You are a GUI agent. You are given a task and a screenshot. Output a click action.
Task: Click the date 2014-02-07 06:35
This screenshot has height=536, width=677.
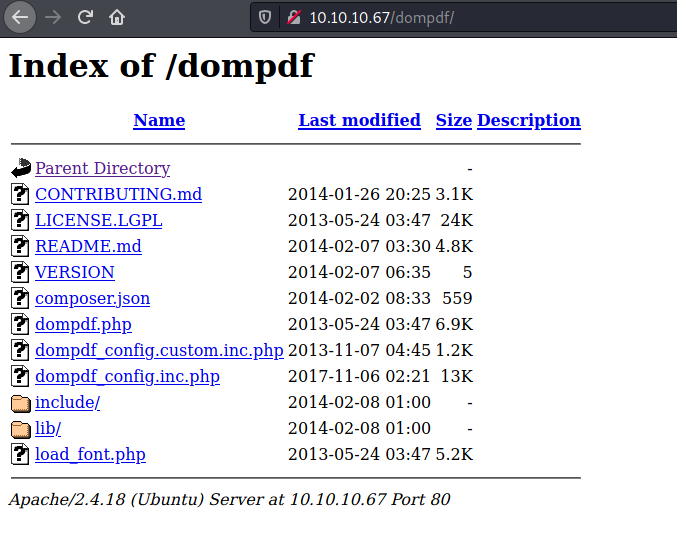[x=359, y=272]
